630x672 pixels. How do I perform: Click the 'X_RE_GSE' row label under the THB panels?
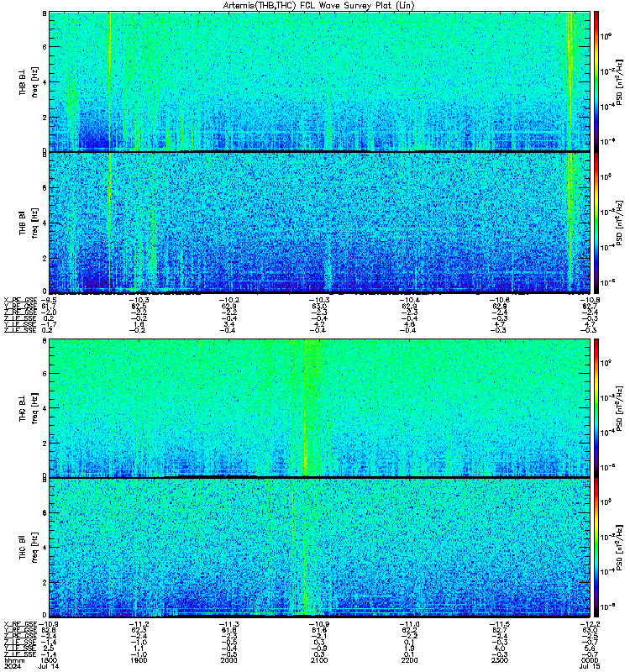(x=20, y=300)
